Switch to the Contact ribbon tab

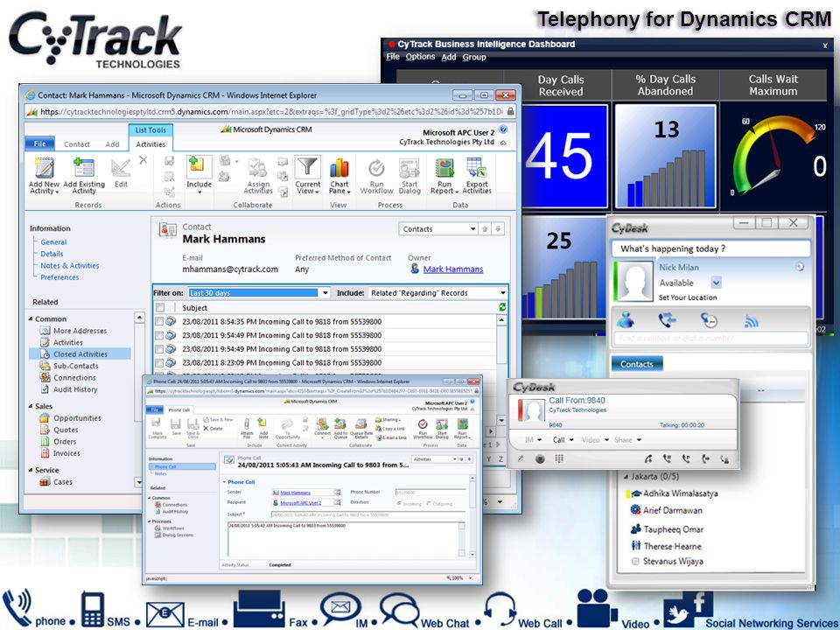point(77,144)
